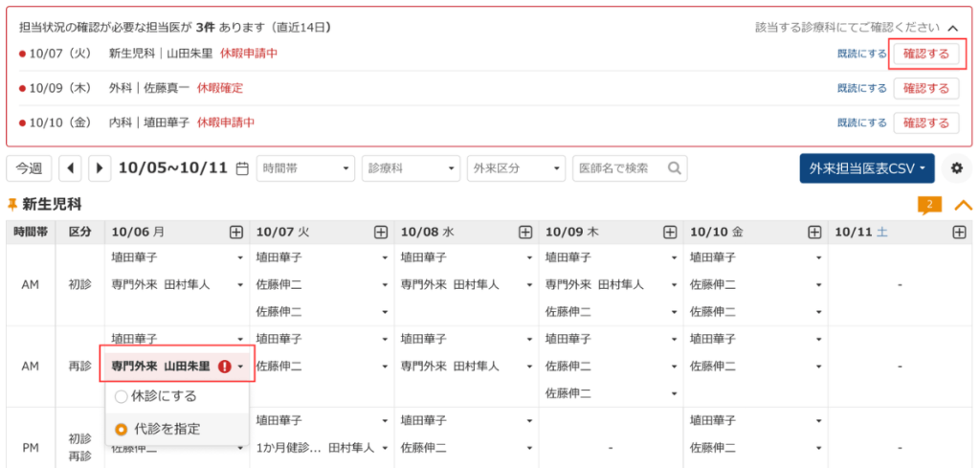Image resolution: width=980 pixels, height=468 pixels.
Task: Go to next week arrow
Action: [x=100, y=168]
